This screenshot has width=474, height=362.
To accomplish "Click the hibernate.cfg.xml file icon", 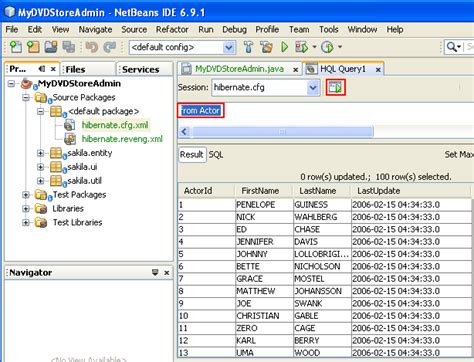I will [x=70, y=125].
